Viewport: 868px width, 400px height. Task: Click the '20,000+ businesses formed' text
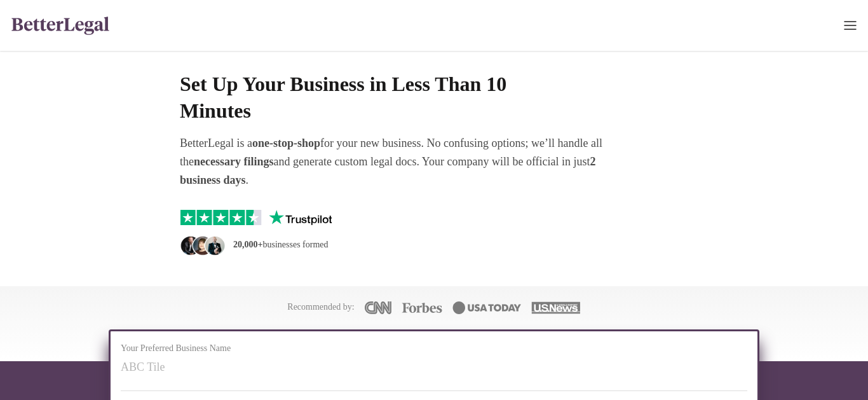click(x=281, y=245)
